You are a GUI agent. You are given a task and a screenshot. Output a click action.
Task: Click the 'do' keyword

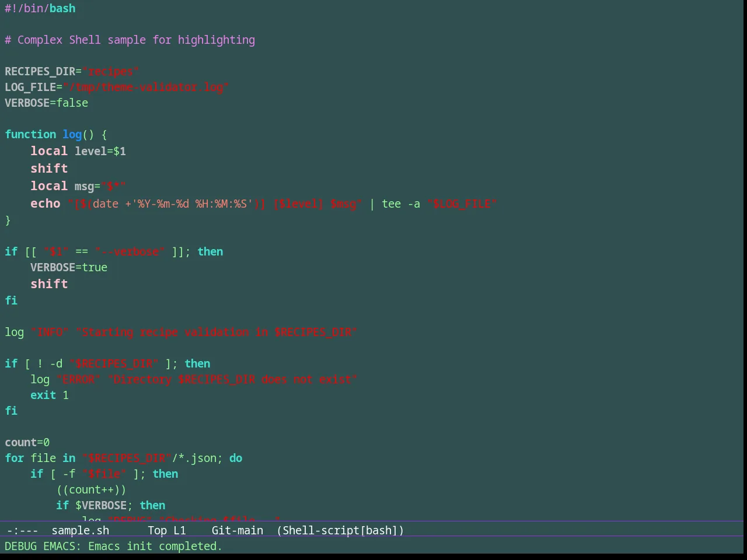click(236, 458)
